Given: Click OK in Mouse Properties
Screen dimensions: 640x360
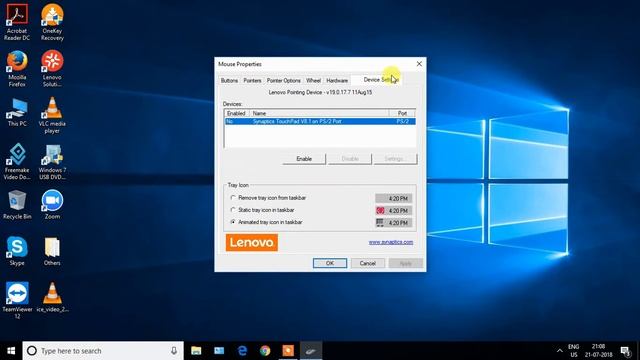Looking at the screenshot, I should tap(330, 263).
